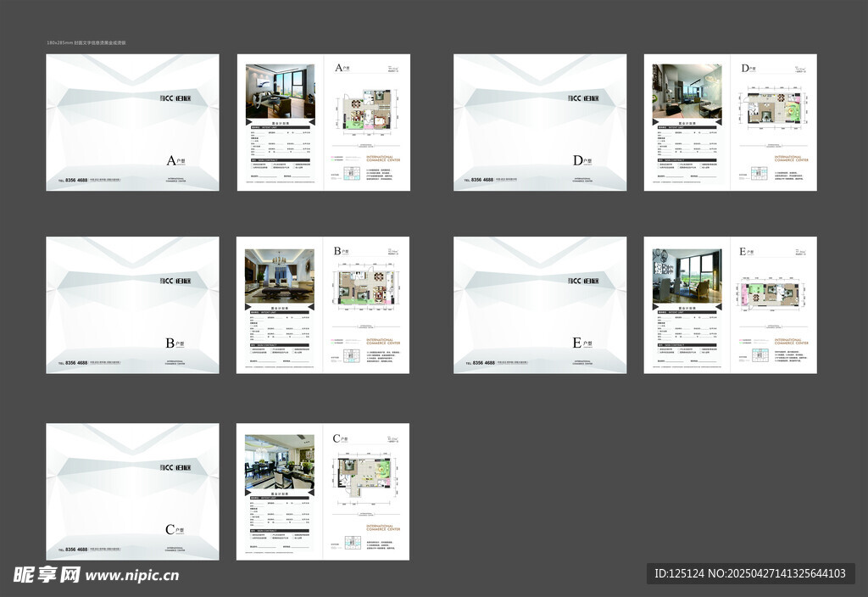The width and height of the screenshot is (868, 597).
Task: Click 'TEL 8356 4688' on the D cover
Action: click(479, 181)
